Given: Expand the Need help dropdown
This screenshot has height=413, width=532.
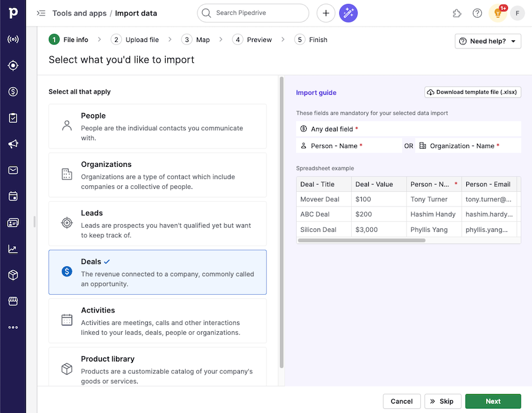Looking at the screenshot, I should [488, 41].
